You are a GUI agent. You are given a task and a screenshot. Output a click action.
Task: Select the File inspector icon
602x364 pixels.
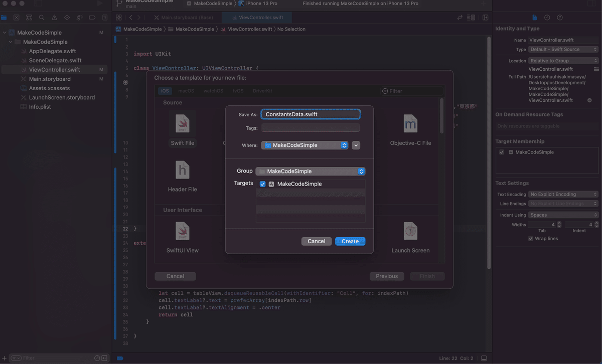[535, 18]
